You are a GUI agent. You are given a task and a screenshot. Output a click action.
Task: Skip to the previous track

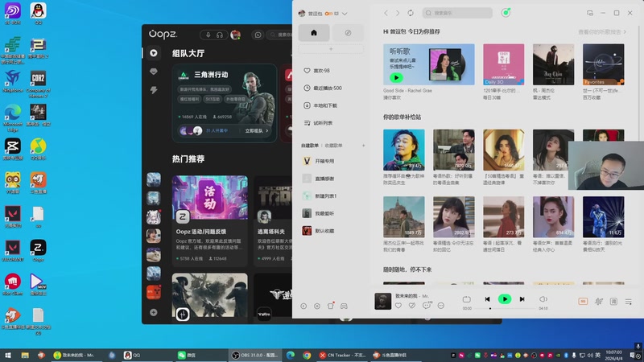point(487,299)
